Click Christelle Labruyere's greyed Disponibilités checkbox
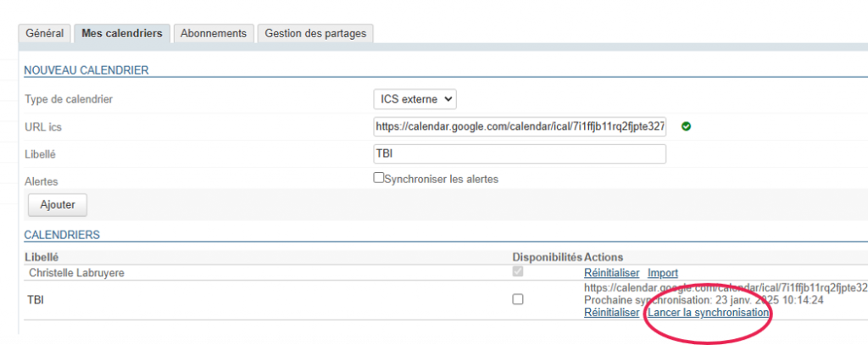Viewport: 868px width, 345px height. click(x=518, y=272)
